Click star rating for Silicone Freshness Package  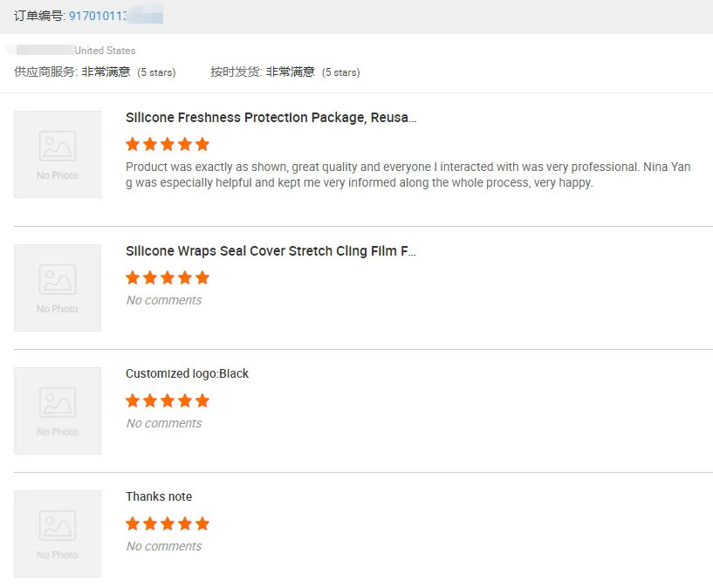[x=168, y=144]
